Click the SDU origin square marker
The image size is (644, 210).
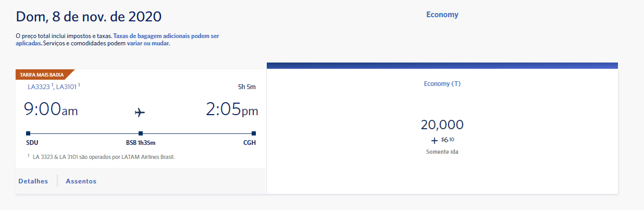pos(28,133)
